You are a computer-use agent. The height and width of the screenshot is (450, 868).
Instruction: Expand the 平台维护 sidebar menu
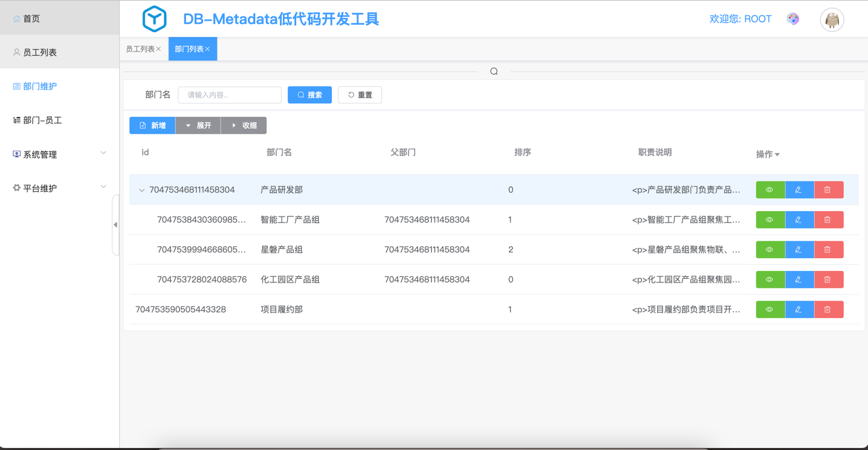tap(59, 188)
